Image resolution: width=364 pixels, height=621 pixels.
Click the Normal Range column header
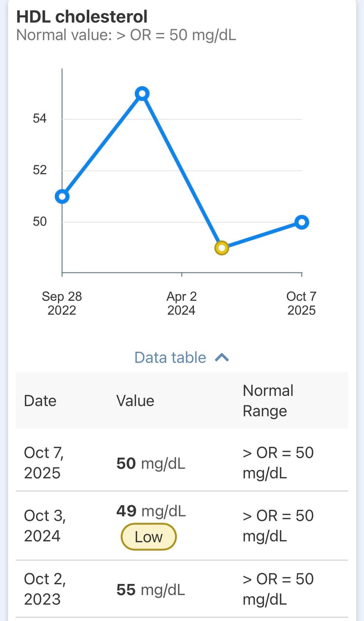tap(268, 401)
